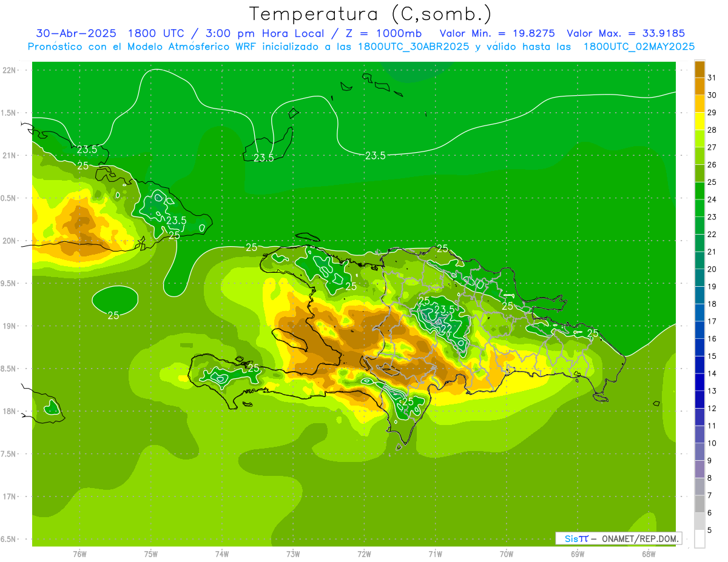Click the '22' contour label over Dominican Republic
Screen dimensions: 728x562
tap(445, 328)
